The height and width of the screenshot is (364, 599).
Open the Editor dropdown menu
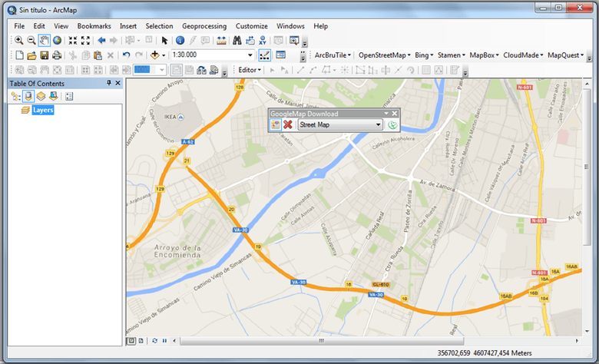click(x=250, y=70)
